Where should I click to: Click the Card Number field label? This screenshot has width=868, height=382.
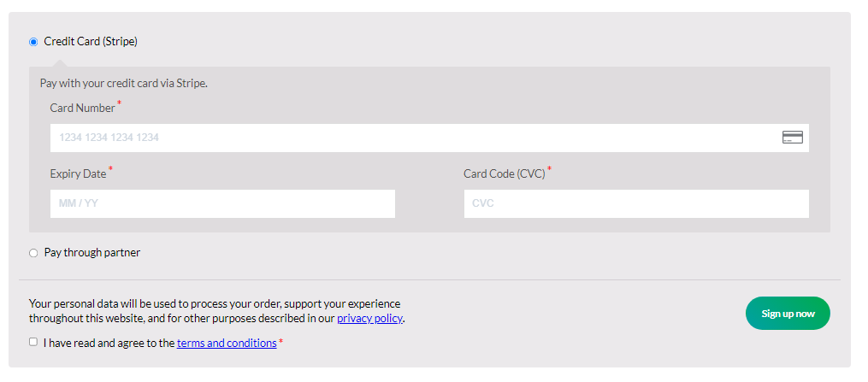(82, 108)
